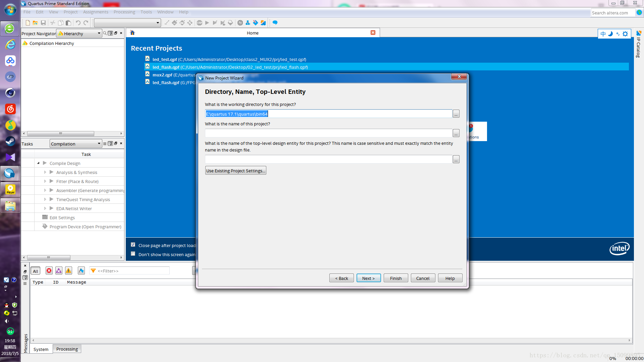Expand the Assembler task

click(x=45, y=190)
